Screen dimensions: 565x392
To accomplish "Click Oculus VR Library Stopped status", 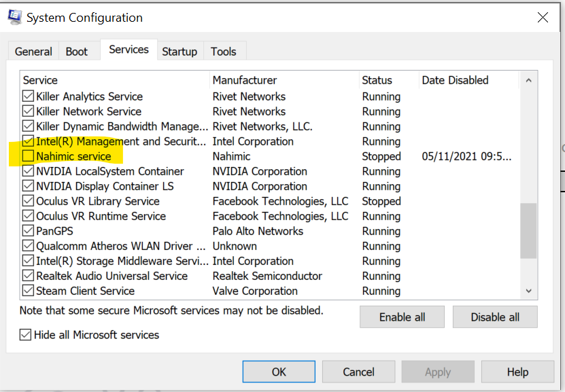I will tap(381, 201).
